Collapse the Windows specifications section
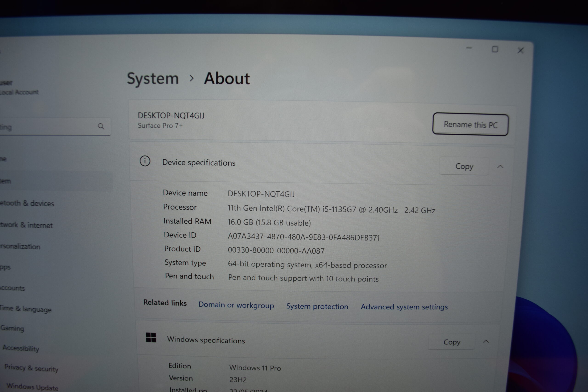This screenshot has width=588, height=392. pos(486,341)
